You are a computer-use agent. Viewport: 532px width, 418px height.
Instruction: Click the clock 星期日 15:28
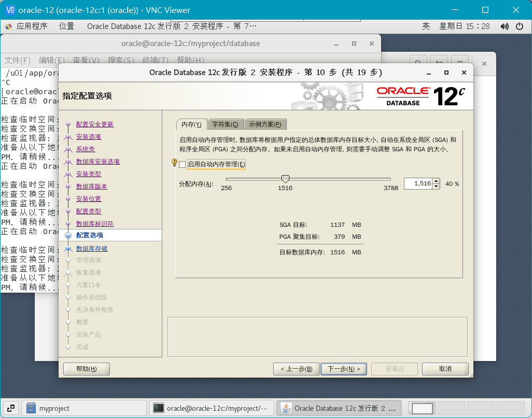pyautogui.click(x=464, y=26)
